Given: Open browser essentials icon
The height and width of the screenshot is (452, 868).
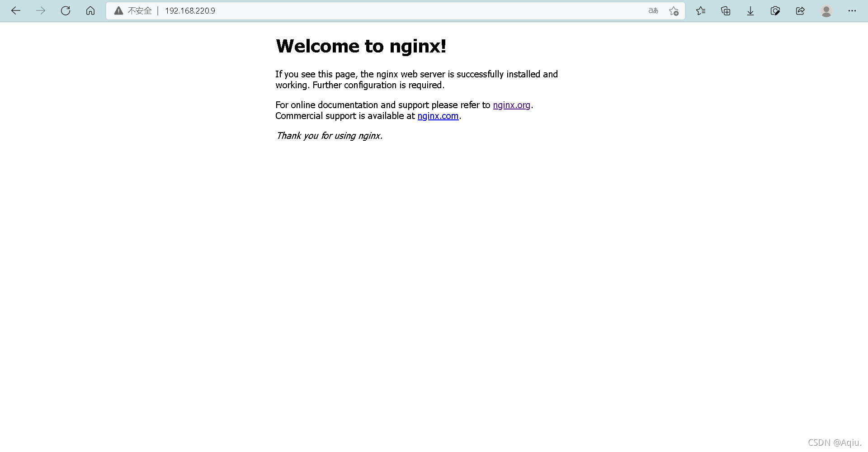Looking at the screenshot, I should point(775,11).
